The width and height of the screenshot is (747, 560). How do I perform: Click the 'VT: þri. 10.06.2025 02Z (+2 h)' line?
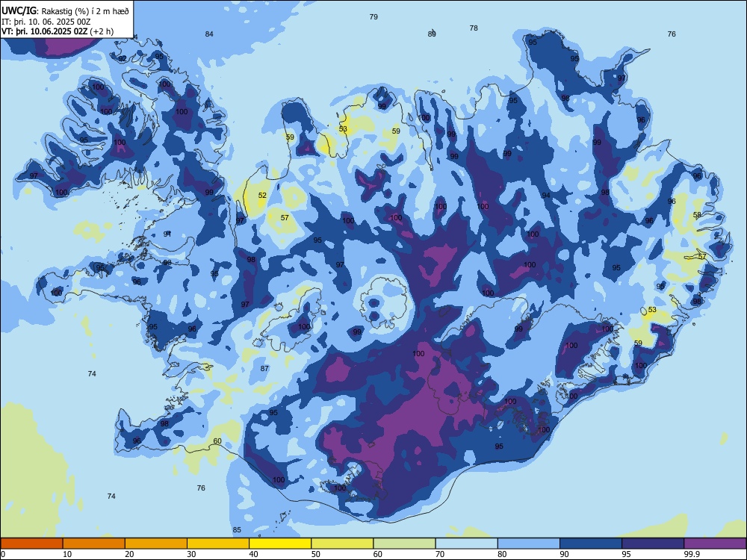[58, 31]
